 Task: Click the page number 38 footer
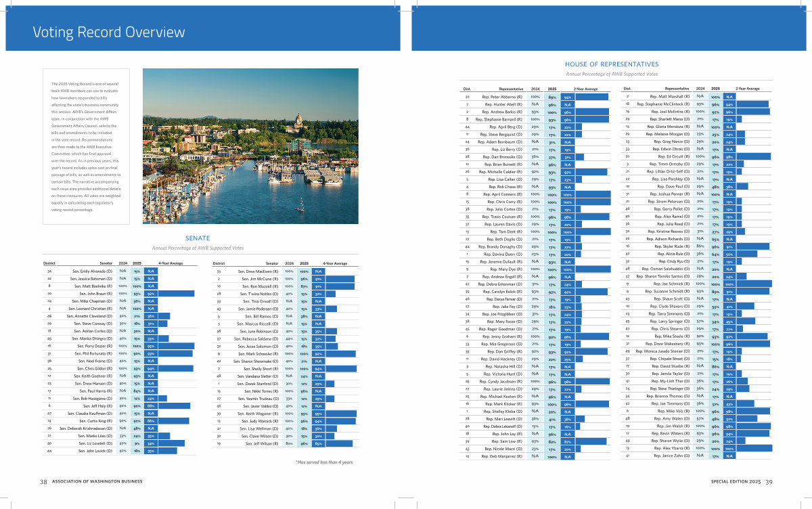pos(43,481)
